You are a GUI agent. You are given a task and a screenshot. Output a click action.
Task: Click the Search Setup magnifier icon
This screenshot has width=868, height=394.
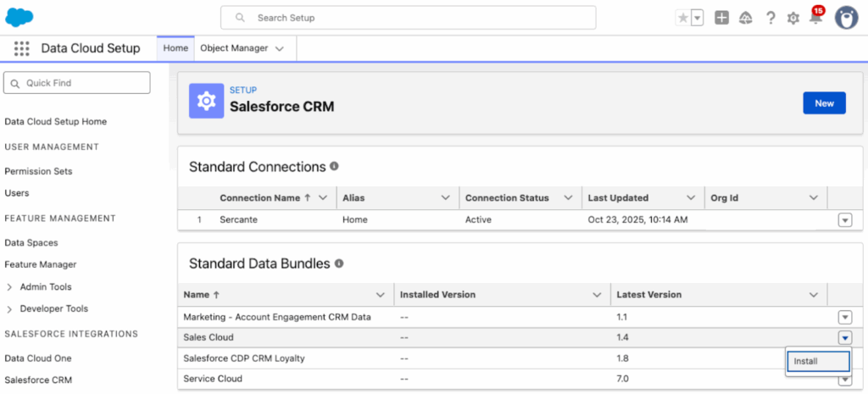pyautogui.click(x=240, y=18)
